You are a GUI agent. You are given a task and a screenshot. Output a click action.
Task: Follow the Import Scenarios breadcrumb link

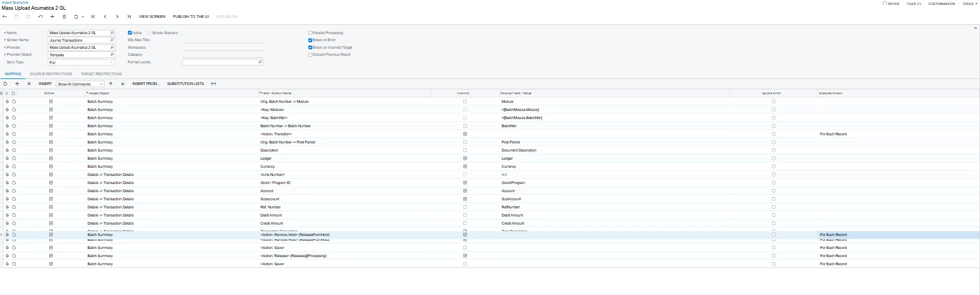click(15, 3)
